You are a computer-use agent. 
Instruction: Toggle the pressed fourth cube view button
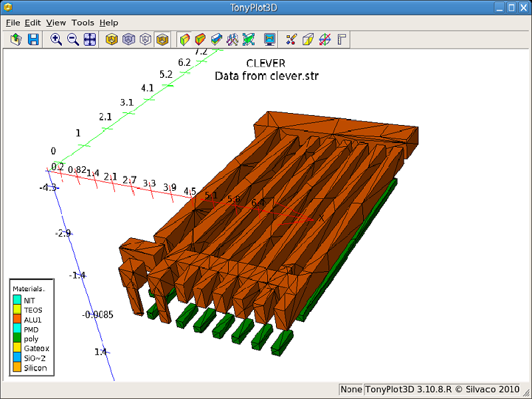162,39
